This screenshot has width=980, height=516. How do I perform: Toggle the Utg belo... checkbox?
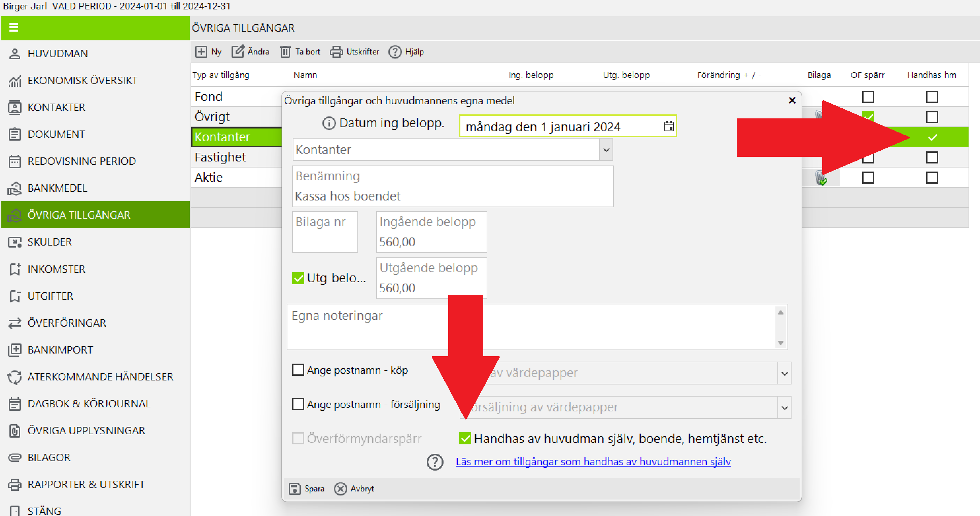(x=298, y=278)
